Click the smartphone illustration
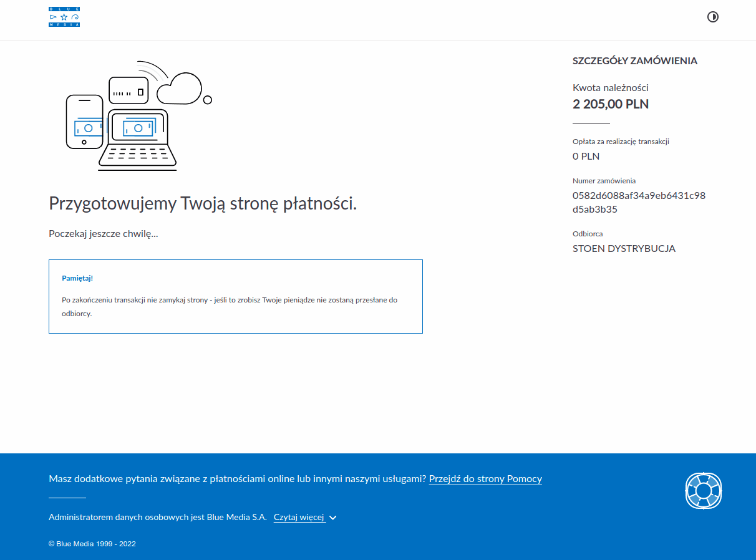This screenshot has height=560, width=756. [84, 122]
